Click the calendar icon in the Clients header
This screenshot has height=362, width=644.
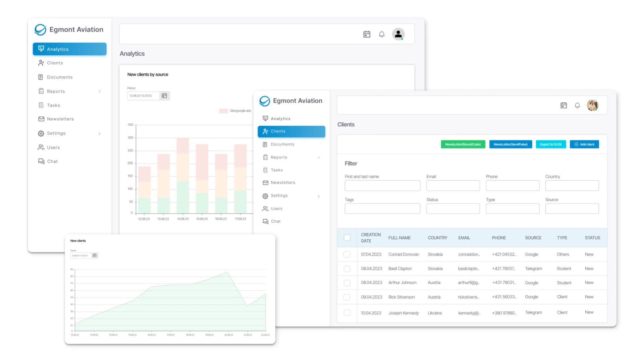[563, 105]
